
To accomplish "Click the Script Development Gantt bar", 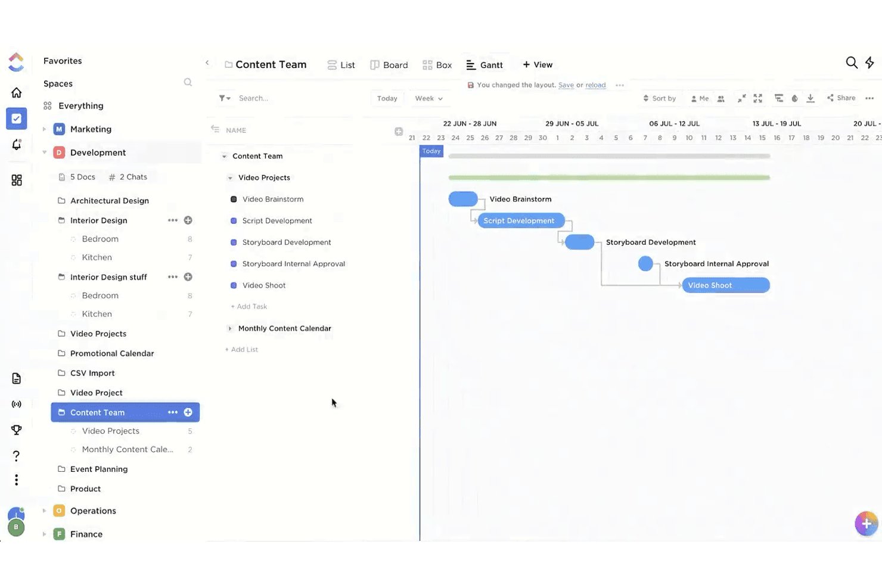I will (x=521, y=220).
